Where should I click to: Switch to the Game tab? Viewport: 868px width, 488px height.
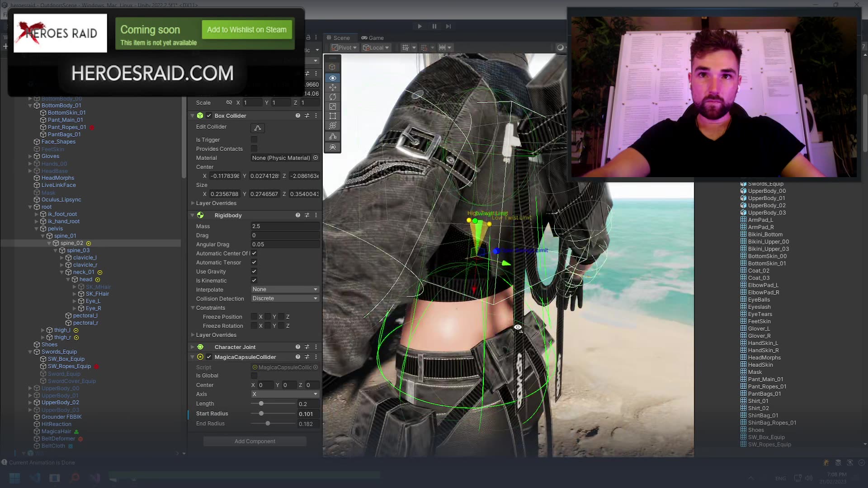click(x=373, y=38)
